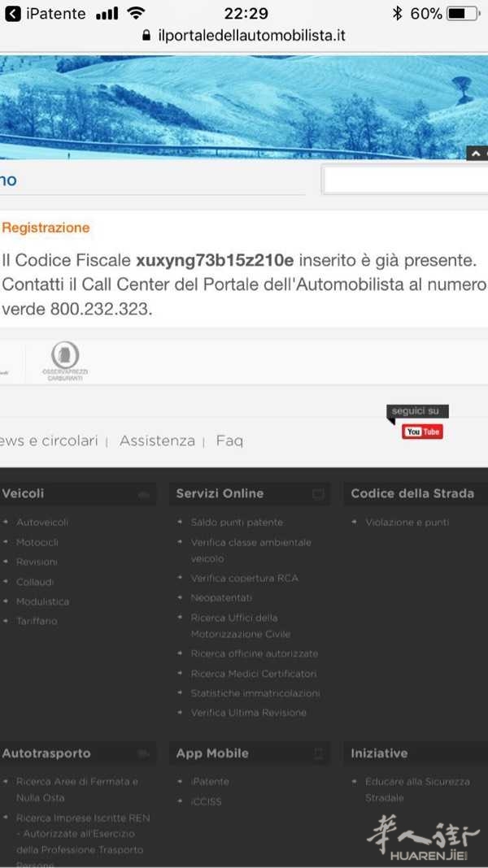Click the Veicoli section header icon
The width and height of the screenshot is (488, 868).
[144, 494]
